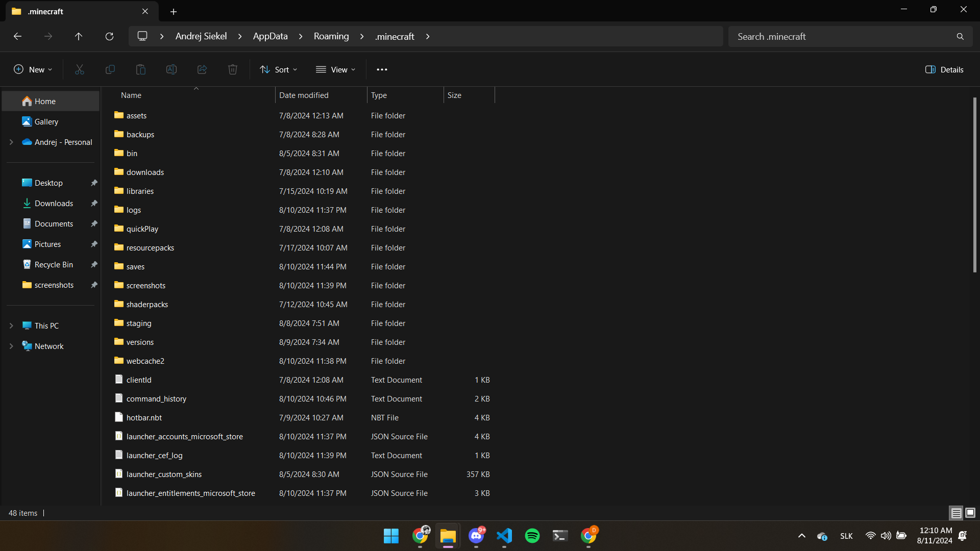The image size is (980, 551).
Task: Open pinned Downloads in sidebar
Action: pyautogui.click(x=51, y=204)
